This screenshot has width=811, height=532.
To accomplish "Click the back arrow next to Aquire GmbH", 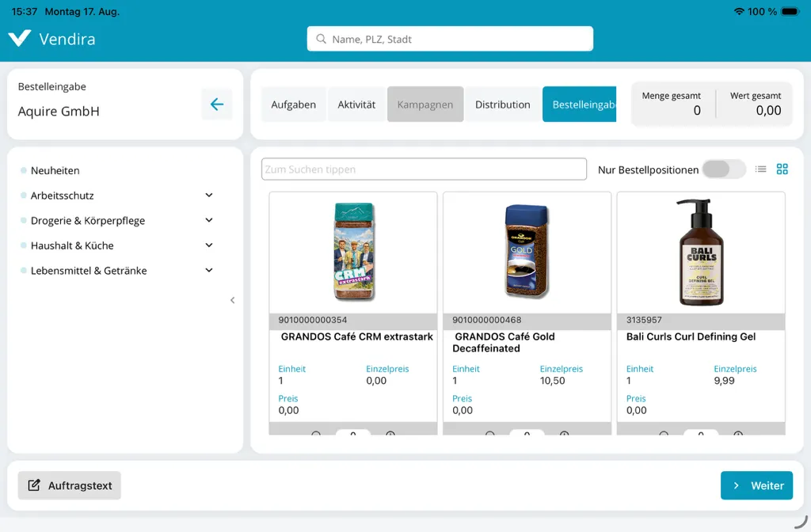I will point(217,104).
